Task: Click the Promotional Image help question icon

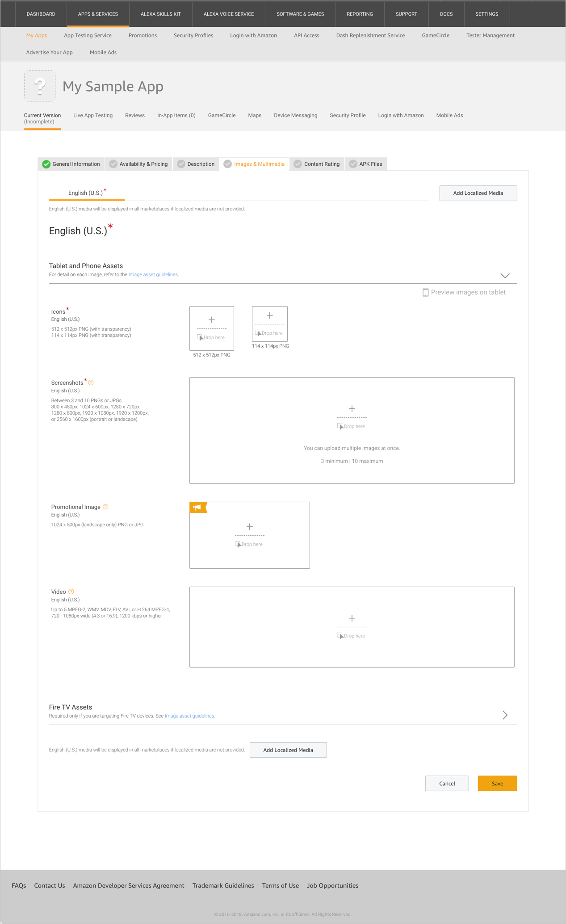Action: [x=106, y=507]
